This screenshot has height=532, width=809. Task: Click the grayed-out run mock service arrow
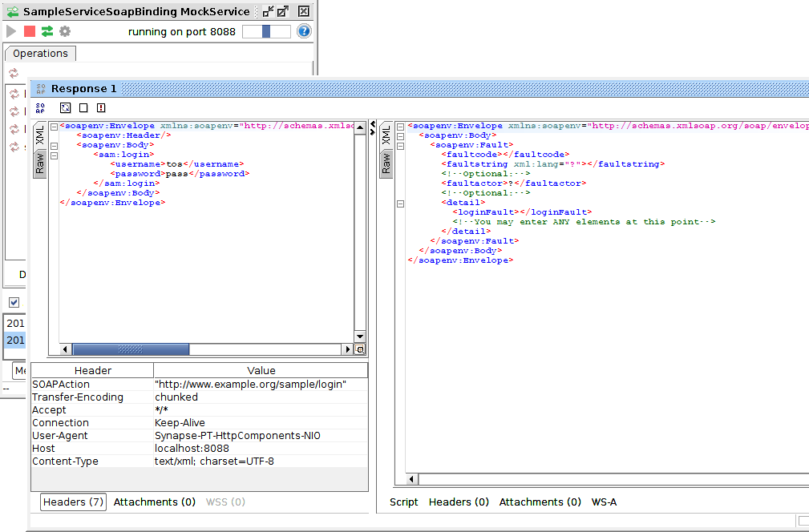11,31
